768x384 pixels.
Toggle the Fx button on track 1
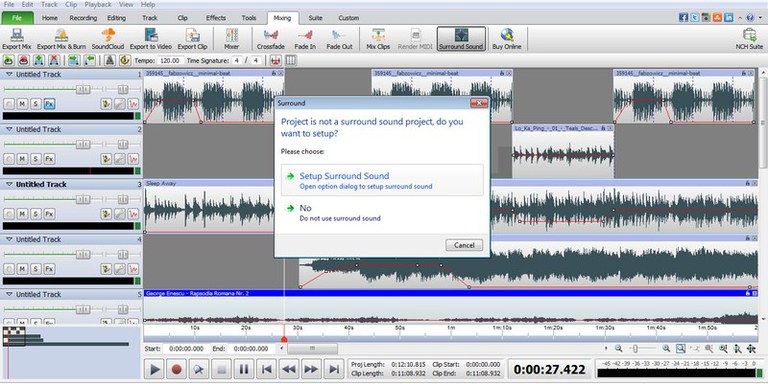(x=49, y=104)
